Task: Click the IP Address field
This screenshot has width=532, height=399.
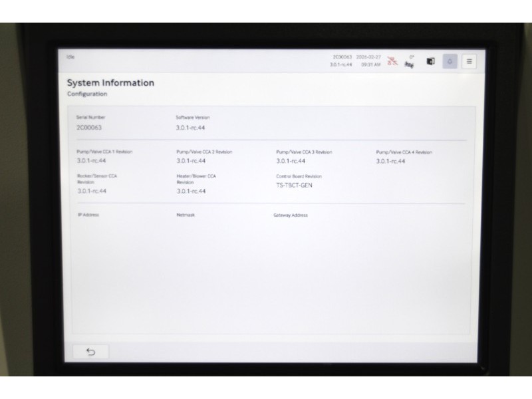Action: click(88, 215)
